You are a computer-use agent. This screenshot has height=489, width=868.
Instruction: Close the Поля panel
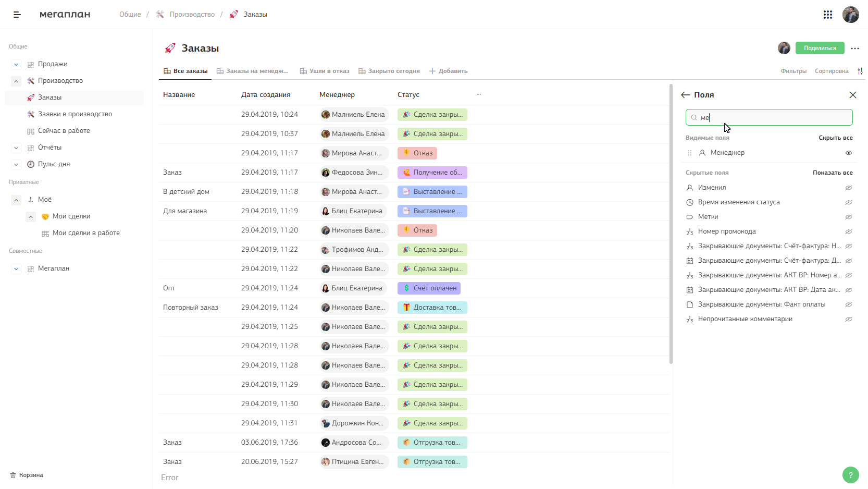tap(853, 95)
